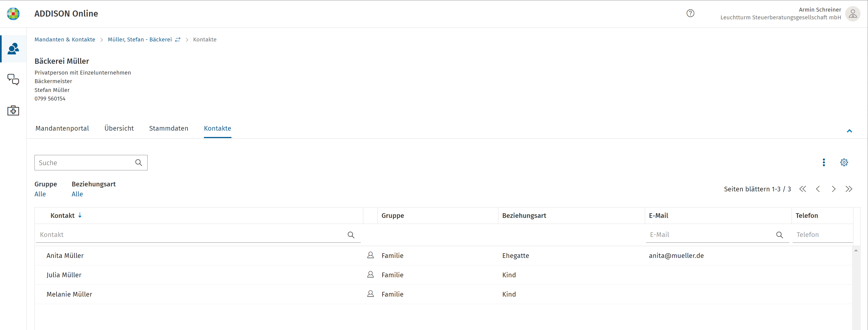Image resolution: width=868 pixels, height=330 pixels.
Task: Open the chat messages sidebar icon
Action: [x=13, y=80]
